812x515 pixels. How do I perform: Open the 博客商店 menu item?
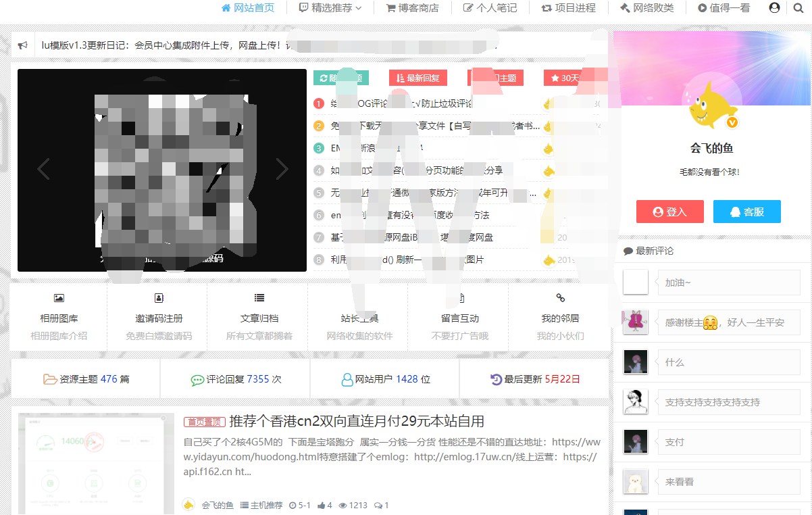tap(412, 8)
